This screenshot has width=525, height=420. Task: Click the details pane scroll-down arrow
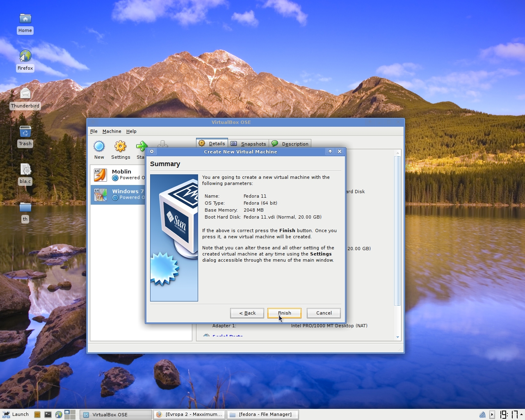click(397, 337)
